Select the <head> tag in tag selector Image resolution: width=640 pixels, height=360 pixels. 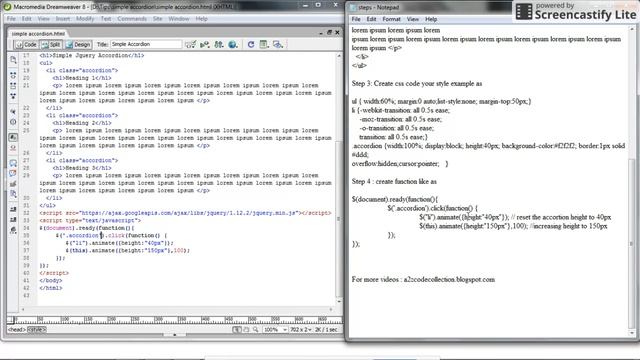17,329
